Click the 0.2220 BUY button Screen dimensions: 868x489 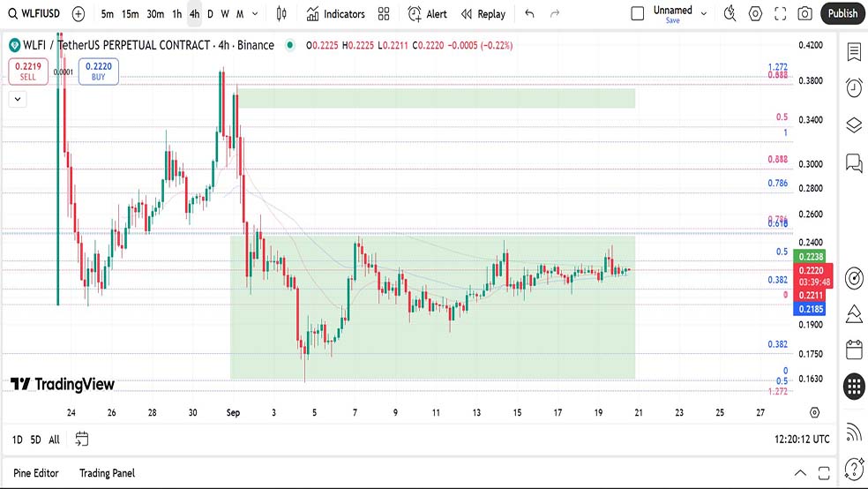pos(99,71)
